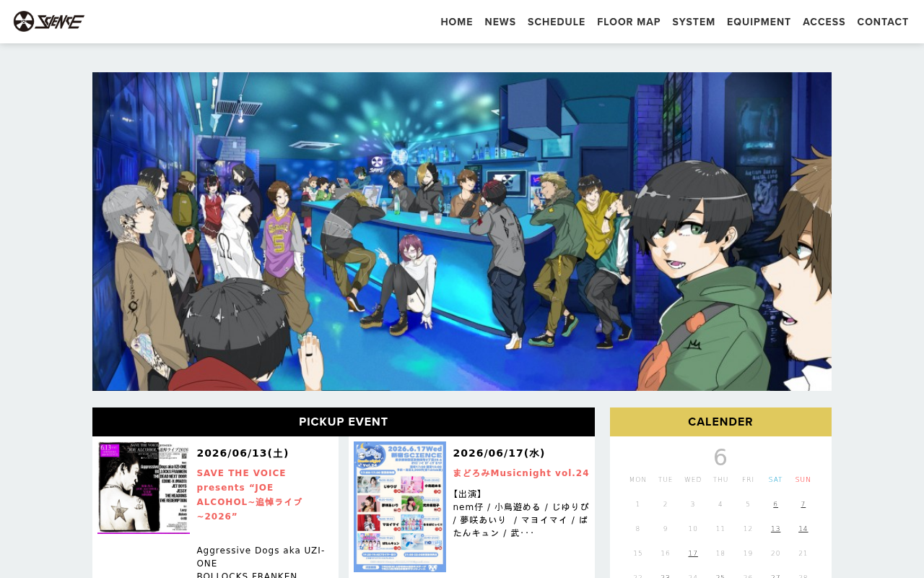Click the TUE weekday header
924x578 pixels.
click(666, 480)
